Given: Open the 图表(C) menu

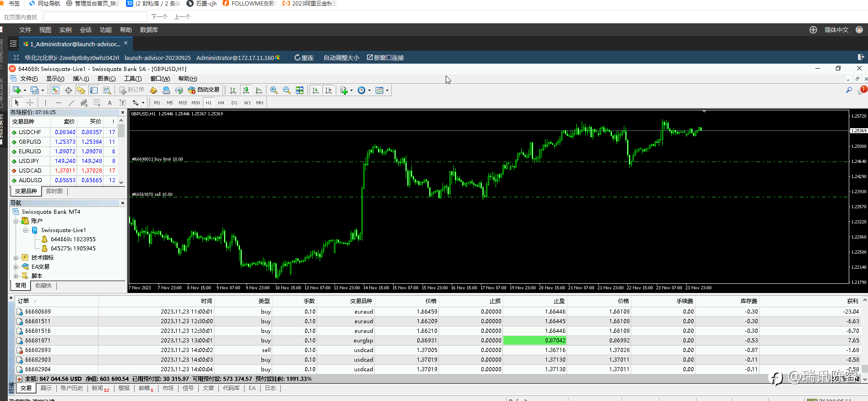Looking at the screenshot, I should point(106,79).
